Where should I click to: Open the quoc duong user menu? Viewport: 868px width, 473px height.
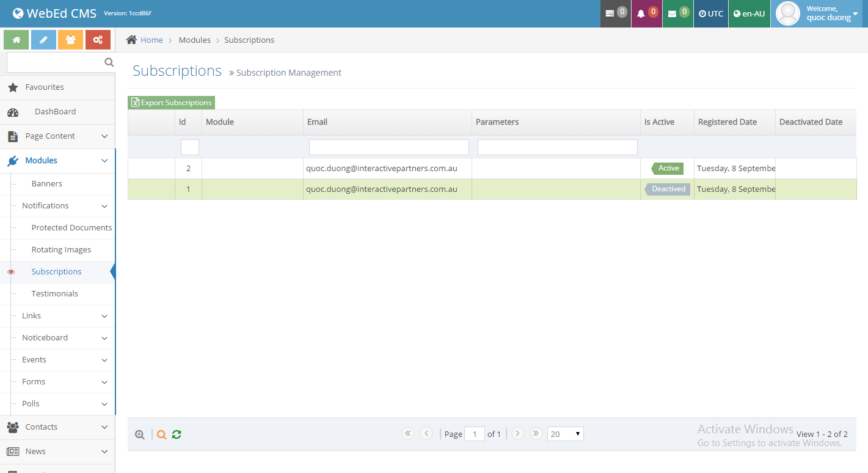(819, 13)
